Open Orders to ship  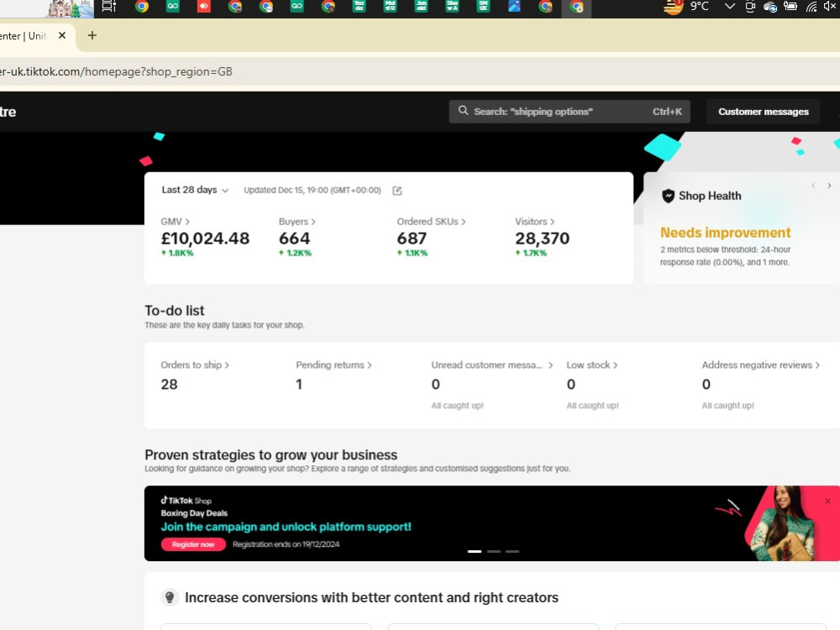[x=195, y=365]
